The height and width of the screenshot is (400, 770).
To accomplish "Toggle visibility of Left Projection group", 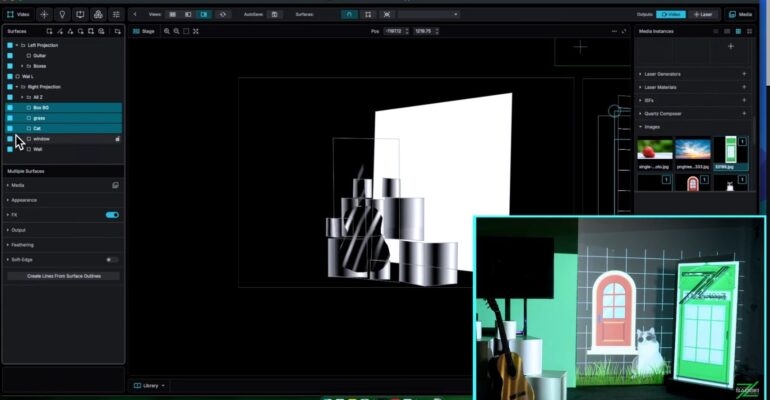I will 10,45.
